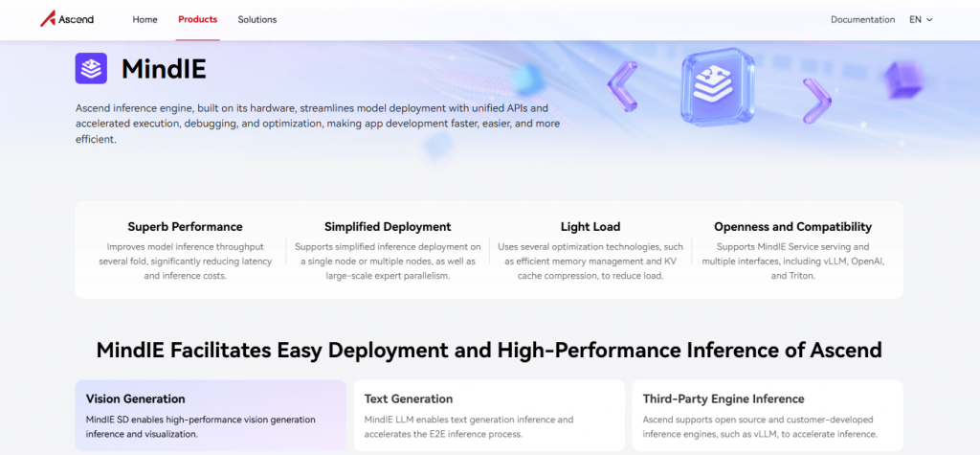This screenshot has width=980, height=455.
Task: Click the left chevron in banner graphic
Action: coord(622,86)
